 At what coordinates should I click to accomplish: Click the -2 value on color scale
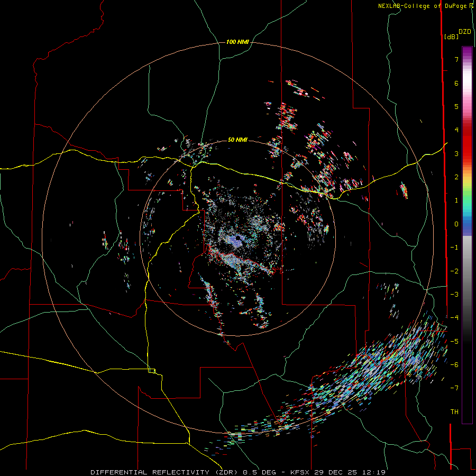tap(454, 271)
